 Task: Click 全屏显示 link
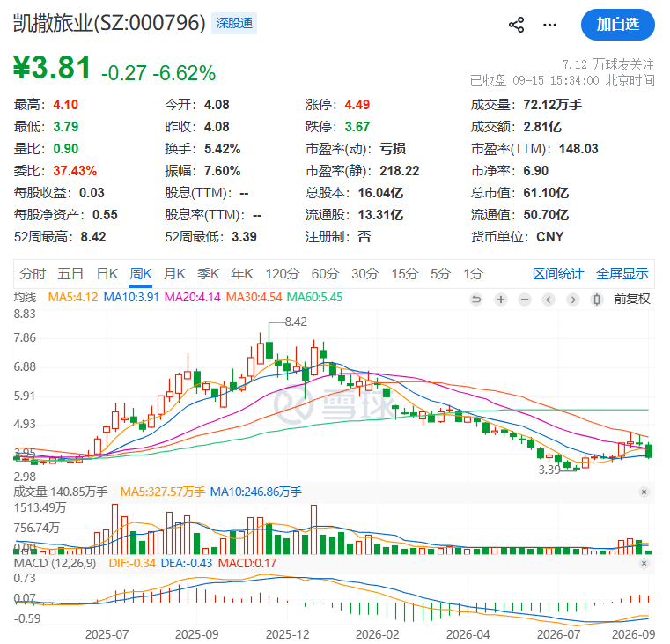622,274
